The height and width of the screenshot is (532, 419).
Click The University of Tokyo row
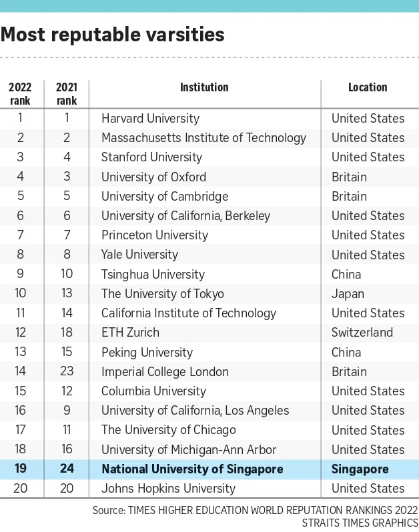click(x=162, y=294)
